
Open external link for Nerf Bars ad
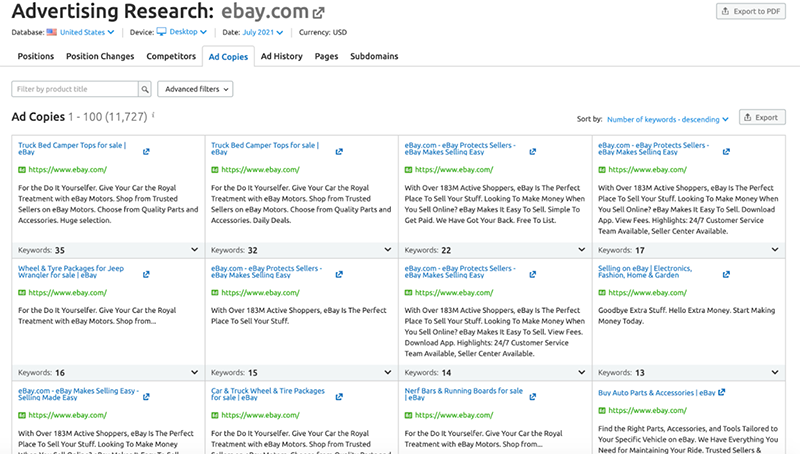[x=533, y=397]
